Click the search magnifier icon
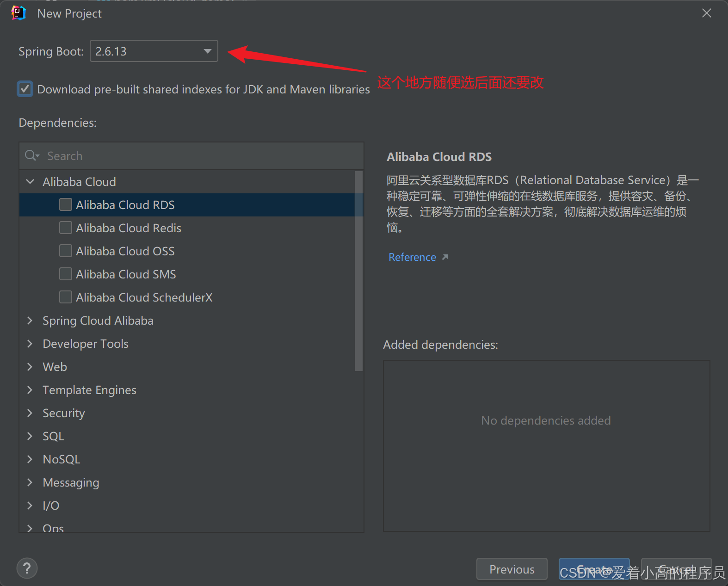Viewport: 728px width, 586px height. click(x=31, y=156)
